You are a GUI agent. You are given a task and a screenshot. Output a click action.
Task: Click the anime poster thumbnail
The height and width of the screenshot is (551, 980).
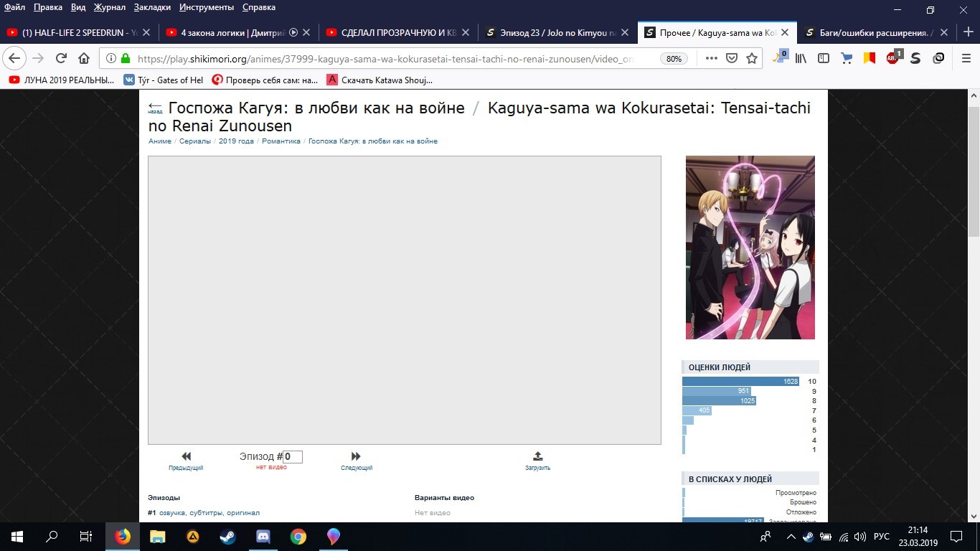(750, 248)
